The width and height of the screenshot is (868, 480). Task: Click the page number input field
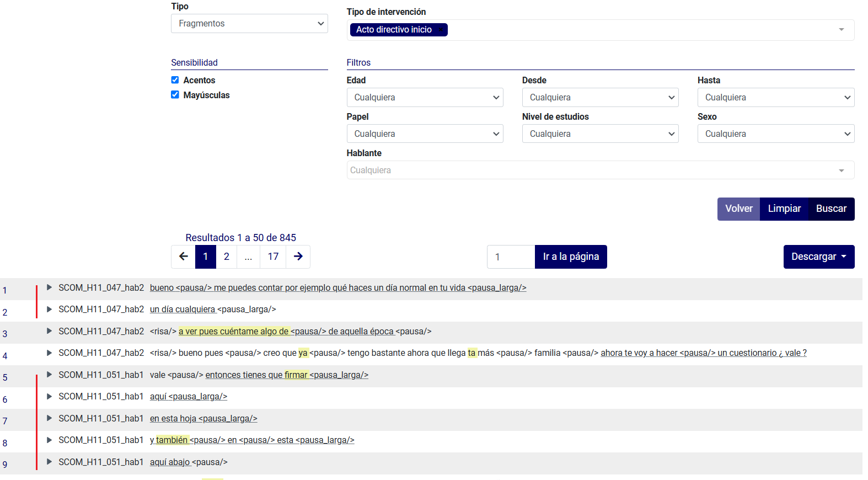click(511, 257)
